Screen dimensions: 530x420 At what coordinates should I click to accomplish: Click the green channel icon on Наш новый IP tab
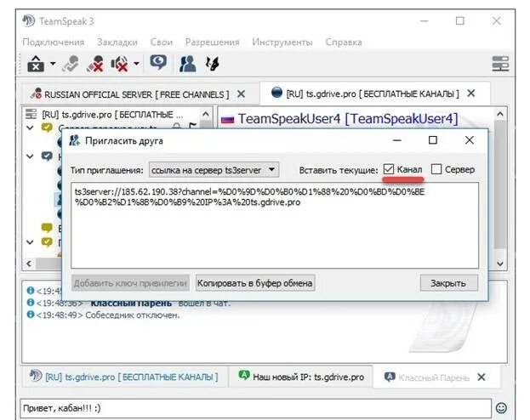(244, 375)
